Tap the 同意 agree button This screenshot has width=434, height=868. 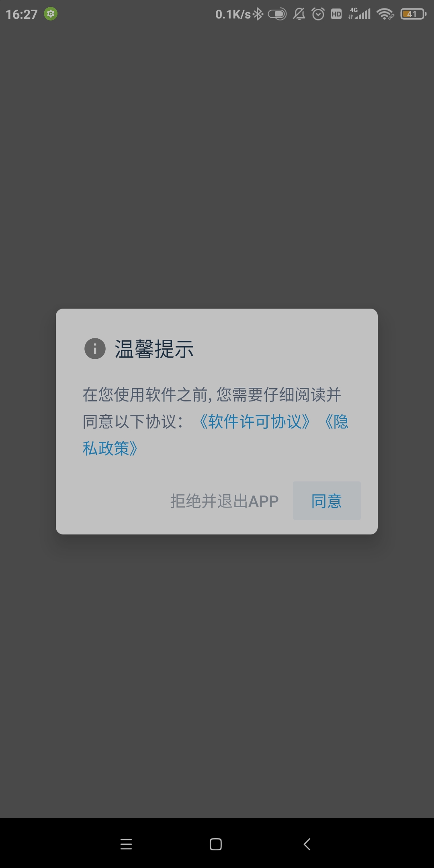click(326, 501)
